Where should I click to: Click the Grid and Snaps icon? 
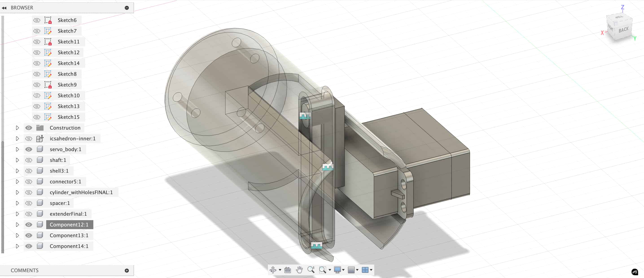pyautogui.click(x=351, y=270)
